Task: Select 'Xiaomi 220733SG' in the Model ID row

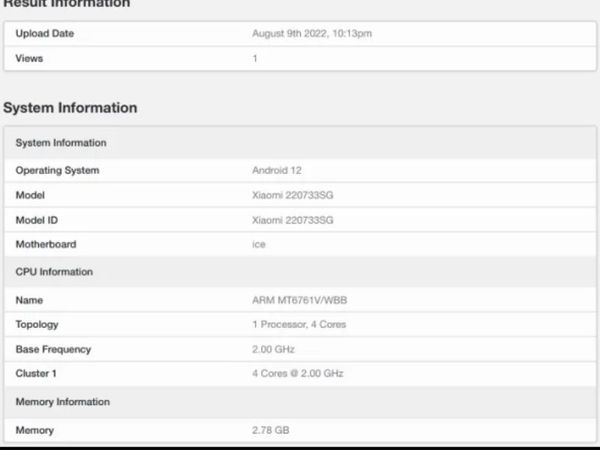Action: [293, 220]
